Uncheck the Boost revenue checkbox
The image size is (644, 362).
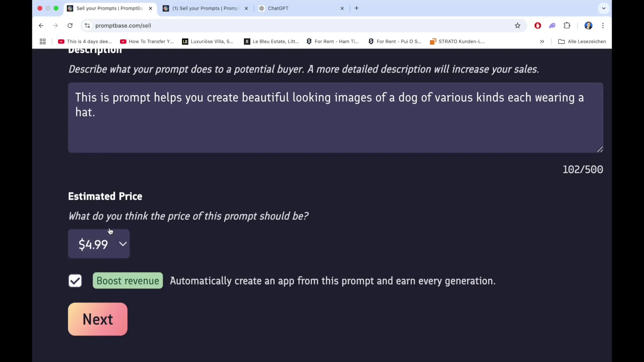pos(75,281)
